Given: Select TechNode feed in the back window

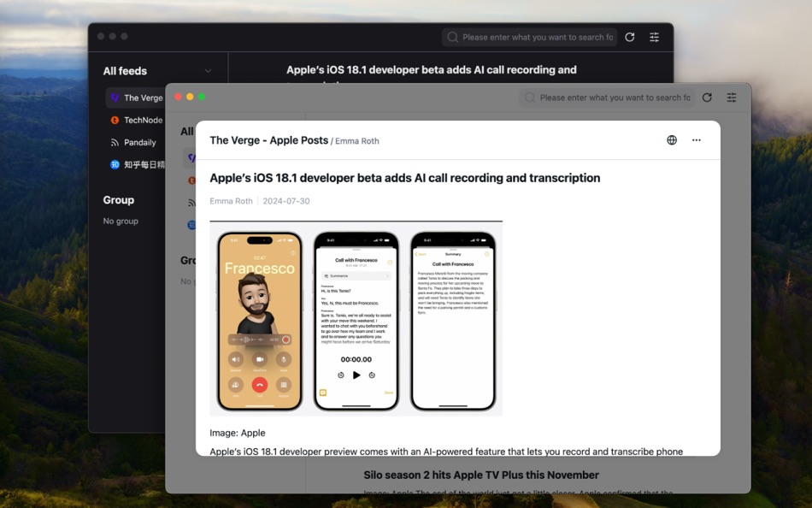Looking at the screenshot, I should (136, 120).
